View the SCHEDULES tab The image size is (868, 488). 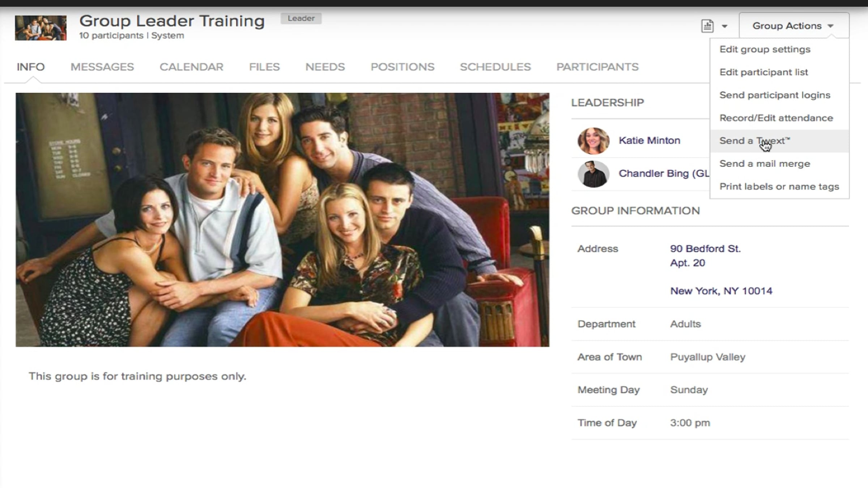click(x=495, y=67)
